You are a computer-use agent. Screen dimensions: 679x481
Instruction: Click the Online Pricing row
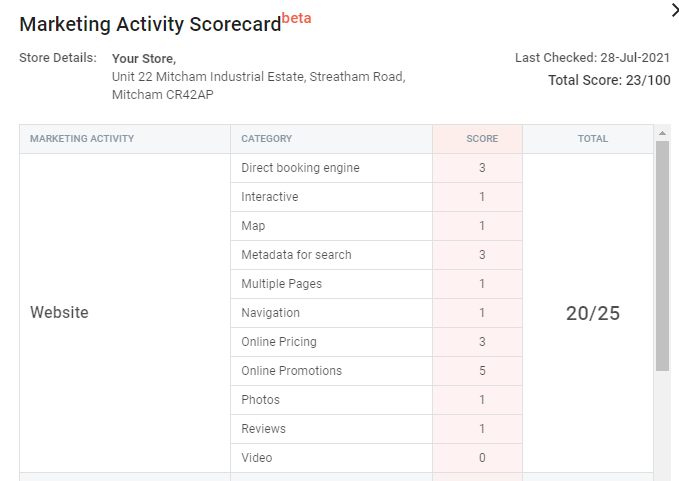(x=376, y=342)
